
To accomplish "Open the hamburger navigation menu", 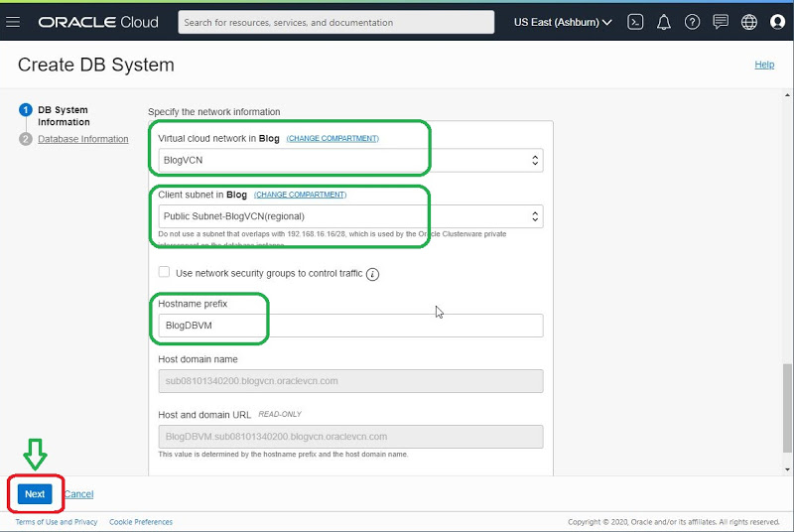I will [x=13, y=22].
